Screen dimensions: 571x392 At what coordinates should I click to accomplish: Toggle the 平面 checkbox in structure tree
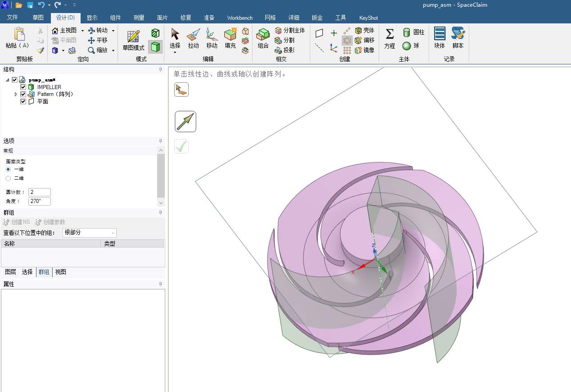(23, 101)
